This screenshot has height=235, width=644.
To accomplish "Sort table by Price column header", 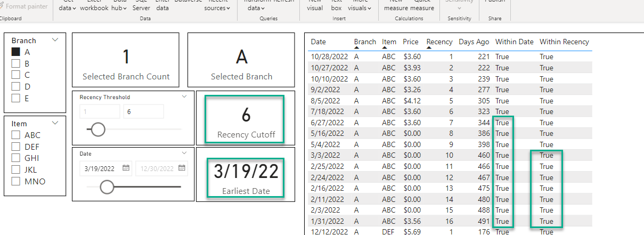I will (411, 42).
